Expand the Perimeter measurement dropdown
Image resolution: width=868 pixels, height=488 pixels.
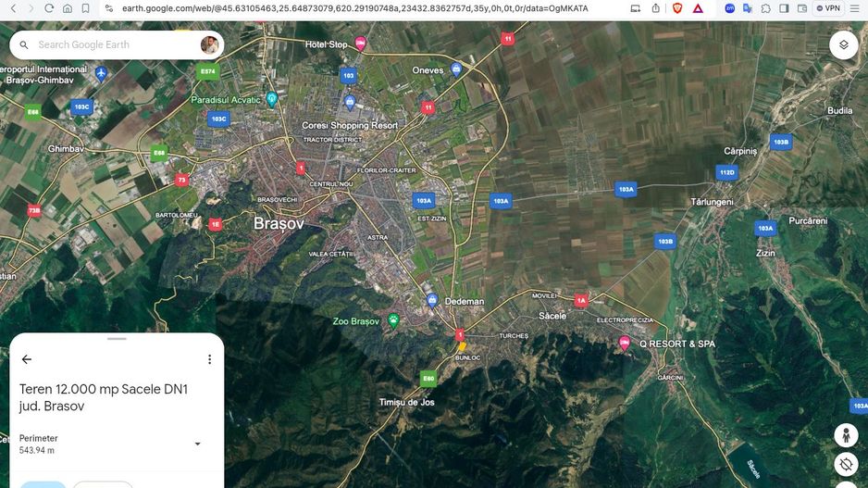point(197,444)
